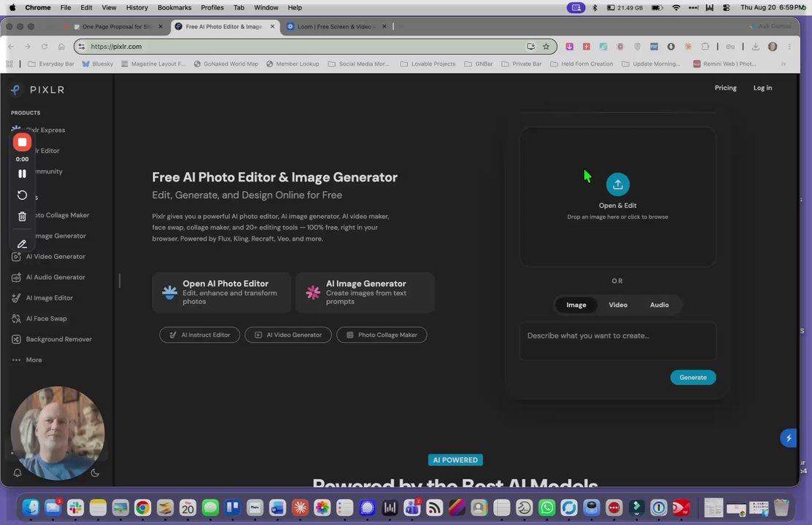Click the Photo Collage Maker pill
812x525 pixels.
[x=382, y=335]
